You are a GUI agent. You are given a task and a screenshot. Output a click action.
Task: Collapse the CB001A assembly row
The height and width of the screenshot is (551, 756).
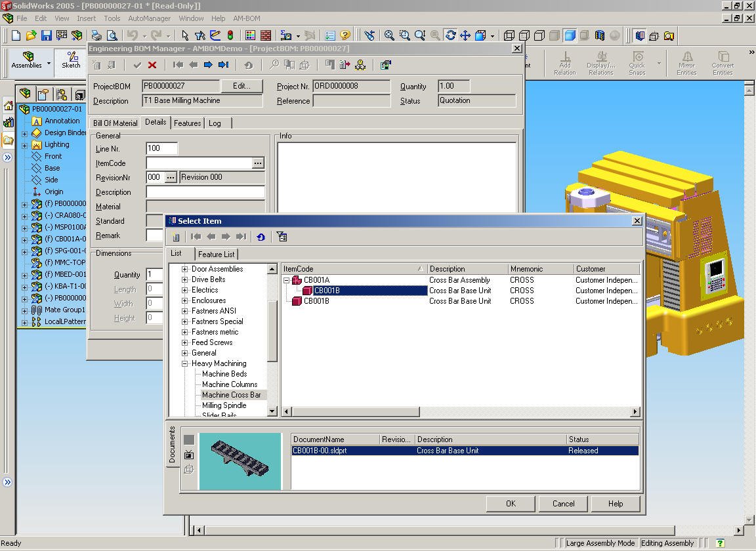tap(287, 280)
